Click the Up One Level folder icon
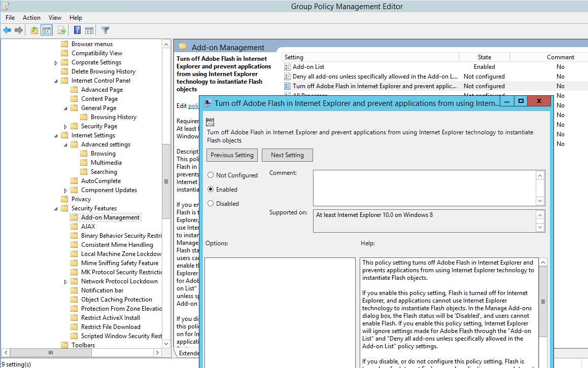 (34, 30)
